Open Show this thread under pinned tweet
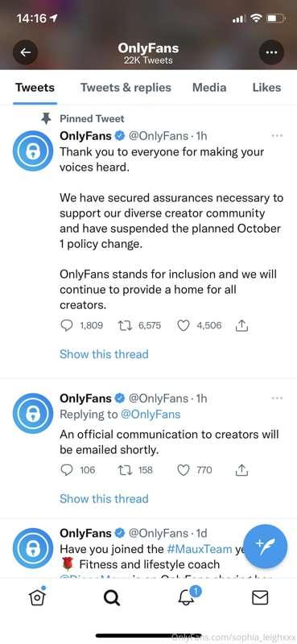Image resolution: width=297 pixels, height=644 pixels. click(104, 354)
